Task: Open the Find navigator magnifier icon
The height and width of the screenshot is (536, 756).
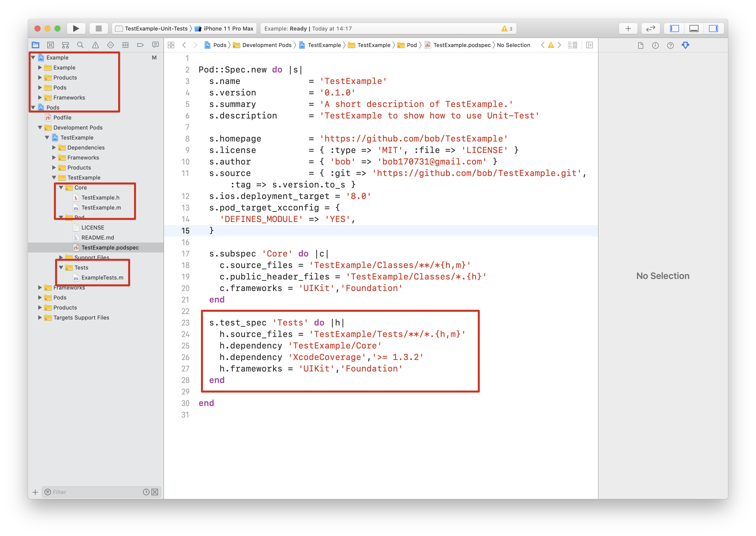Action: coord(80,45)
